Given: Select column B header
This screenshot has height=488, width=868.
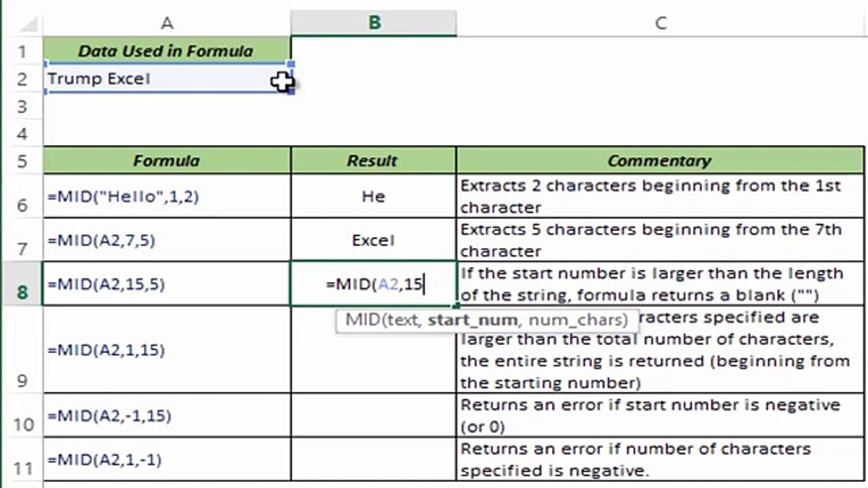Looking at the screenshot, I should point(374,23).
